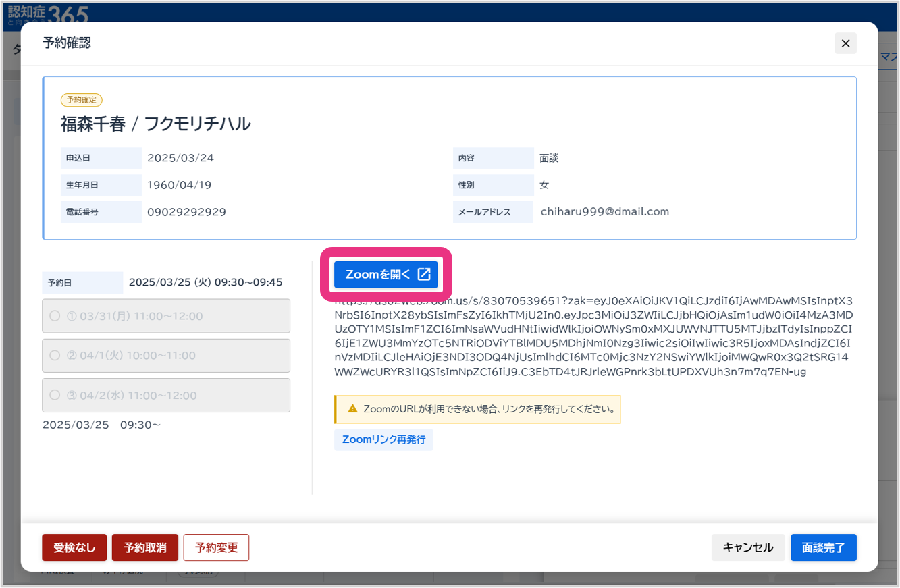
Task: Click the 認知症365 logo in the header
Action: point(47,11)
